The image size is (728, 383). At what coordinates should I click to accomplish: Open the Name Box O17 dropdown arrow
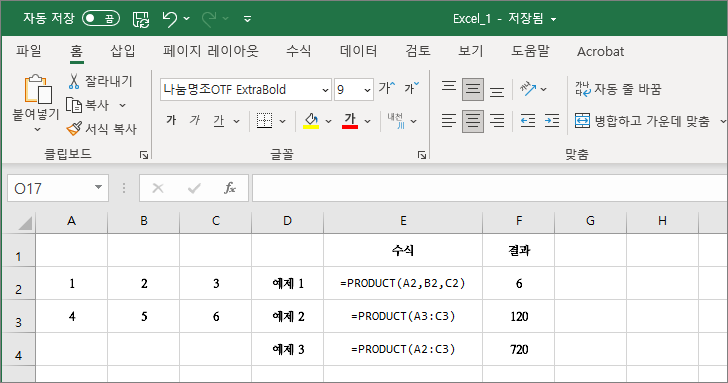(98, 188)
